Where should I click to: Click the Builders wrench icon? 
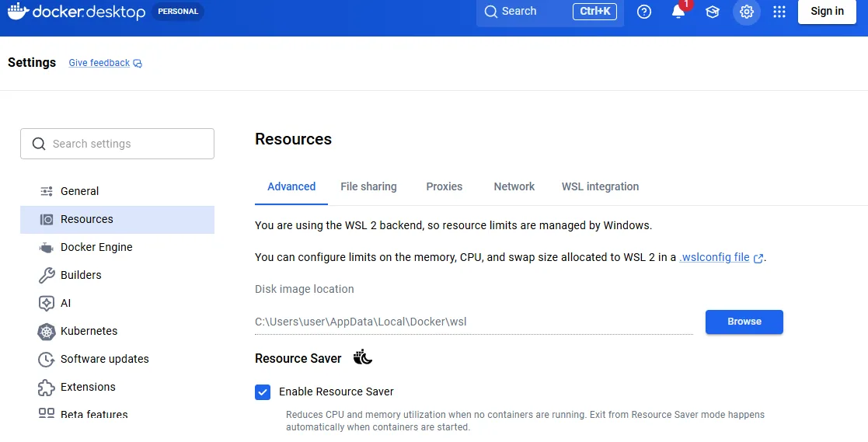click(47, 275)
